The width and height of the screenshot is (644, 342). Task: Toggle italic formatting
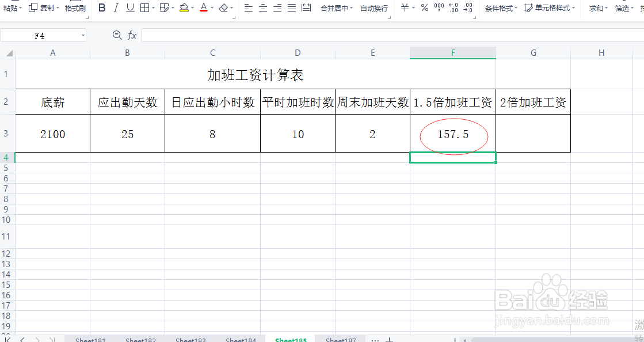pyautogui.click(x=116, y=8)
